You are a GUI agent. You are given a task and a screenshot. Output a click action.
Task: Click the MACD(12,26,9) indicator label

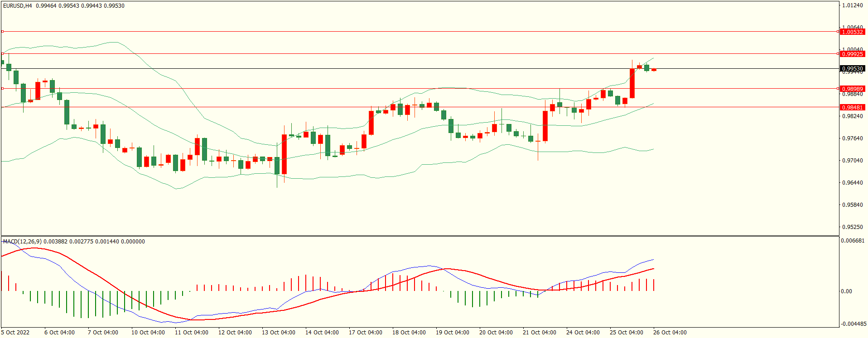[x=22, y=242]
